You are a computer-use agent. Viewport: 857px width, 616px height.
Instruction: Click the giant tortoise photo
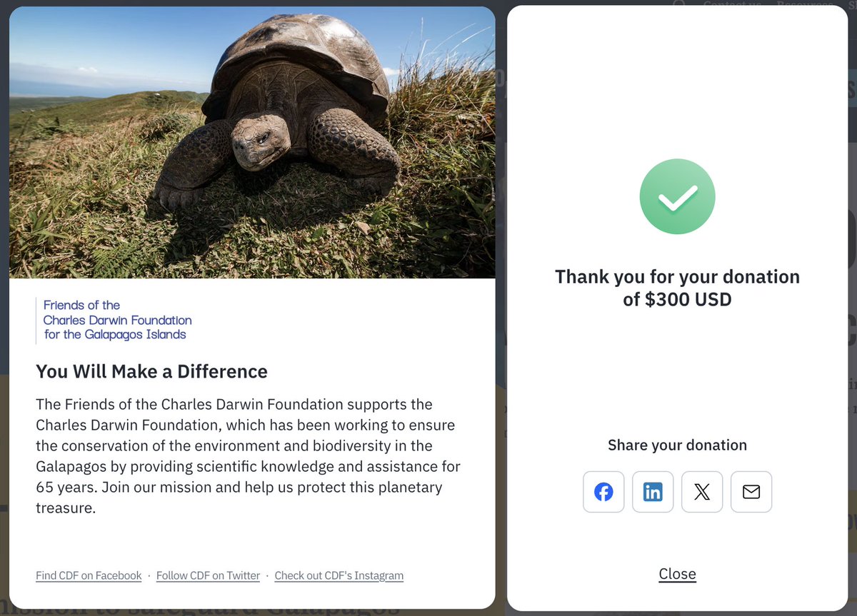(x=252, y=142)
